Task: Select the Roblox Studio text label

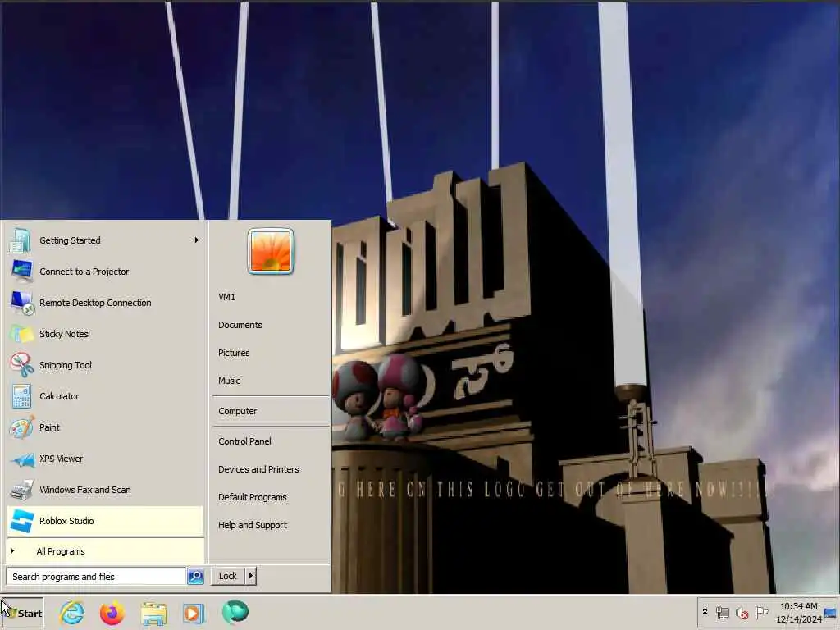Action: (66, 521)
